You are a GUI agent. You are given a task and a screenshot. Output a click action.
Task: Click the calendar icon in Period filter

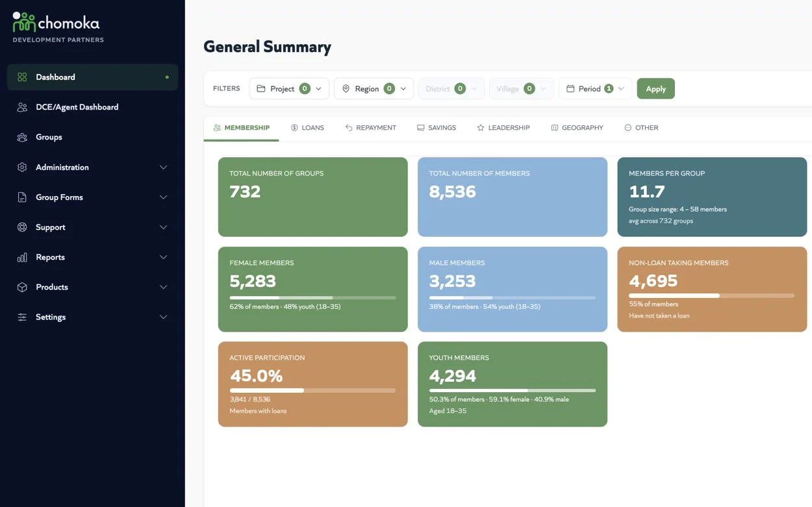click(x=570, y=88)
